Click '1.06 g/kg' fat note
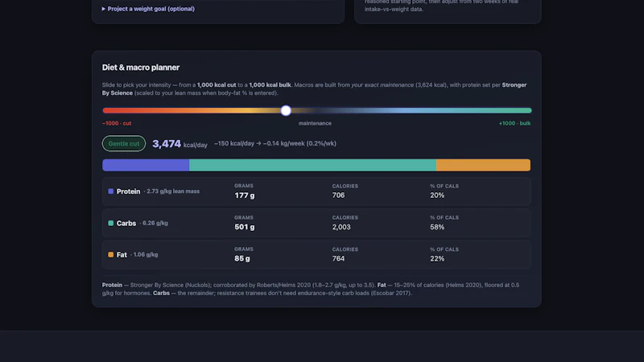This screenshot has width=644, height=362. pyautogui.click(x=146, y=254)
